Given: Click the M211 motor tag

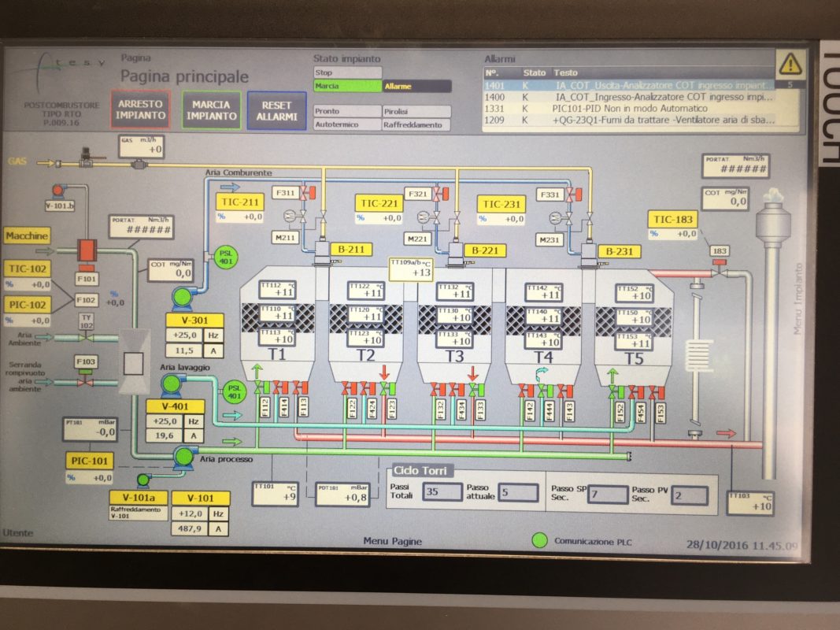Looking at the screenshot, I should click(x=284, y=237).
